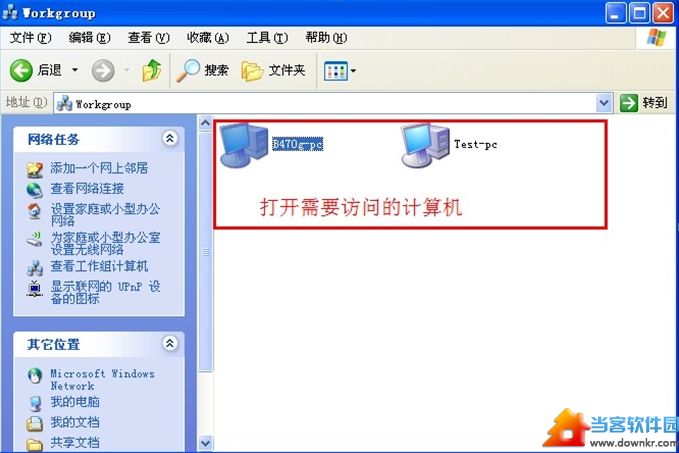
Task: Toggle the Folders pane button
Action: pyautogui.click(x=274, y=71)
